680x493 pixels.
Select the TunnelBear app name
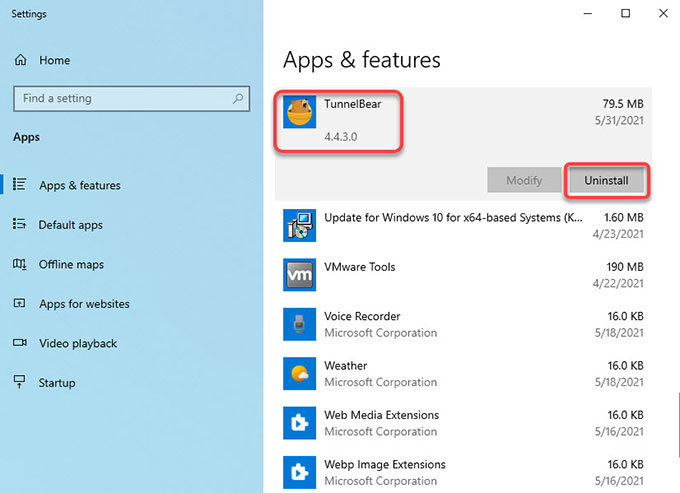click(x=353, y=104)
